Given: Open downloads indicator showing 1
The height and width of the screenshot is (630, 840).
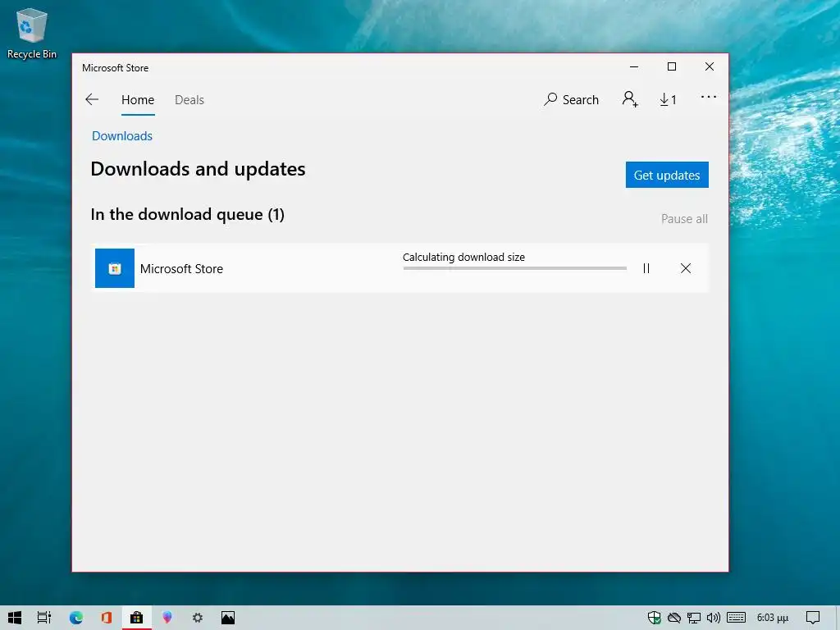Looking at the screenshot, I should [x=668, y=99].
